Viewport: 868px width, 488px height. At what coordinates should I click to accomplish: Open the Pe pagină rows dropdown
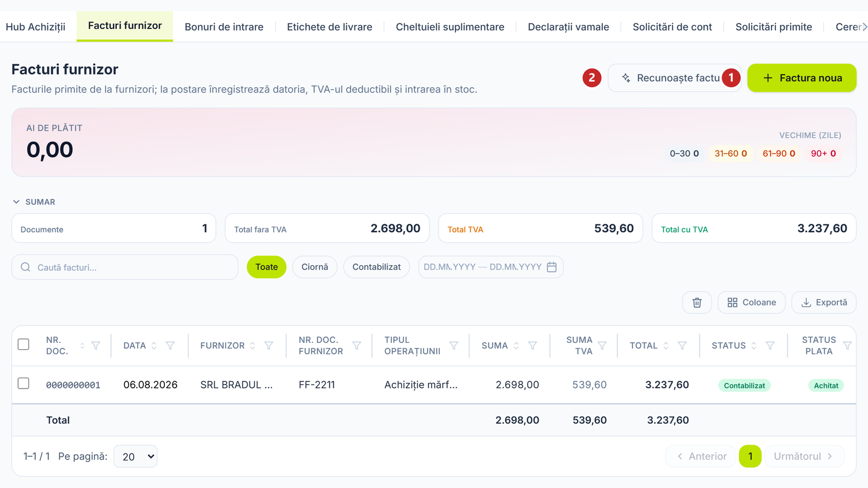coord(135,456)
